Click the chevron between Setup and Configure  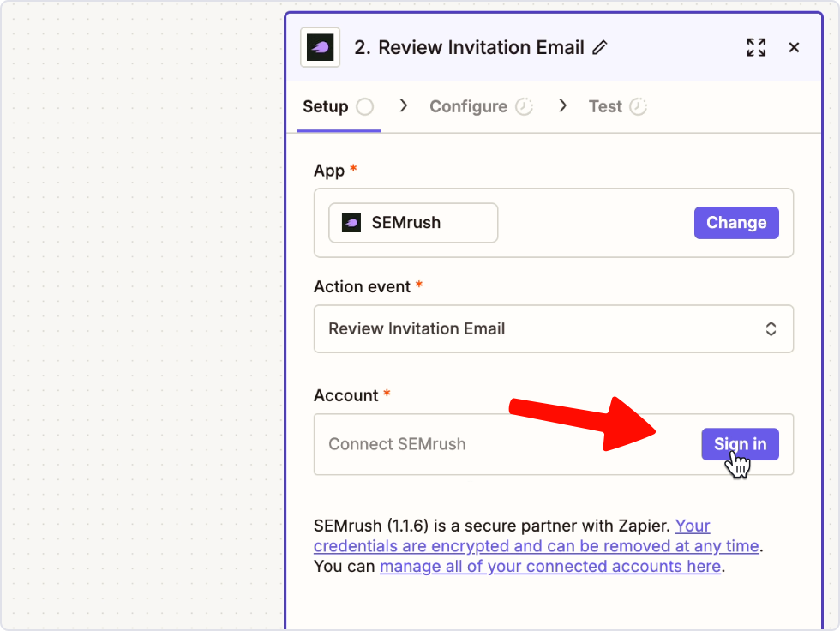404,105
